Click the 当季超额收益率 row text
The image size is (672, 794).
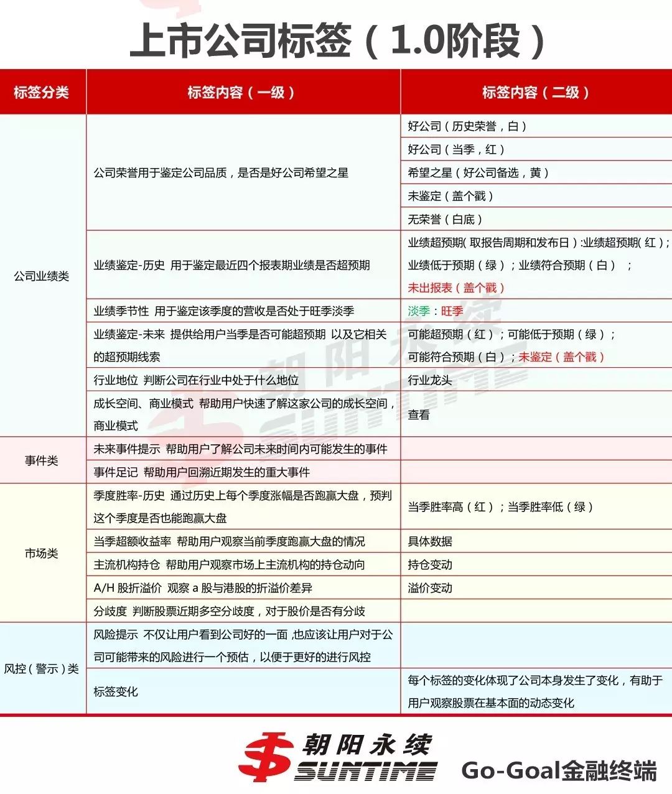pos(229,541)
